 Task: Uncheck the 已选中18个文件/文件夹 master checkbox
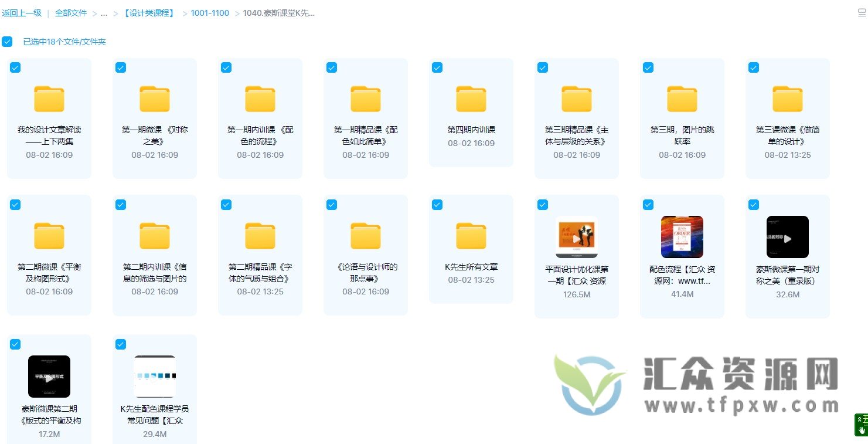click(x=7, y=42)
